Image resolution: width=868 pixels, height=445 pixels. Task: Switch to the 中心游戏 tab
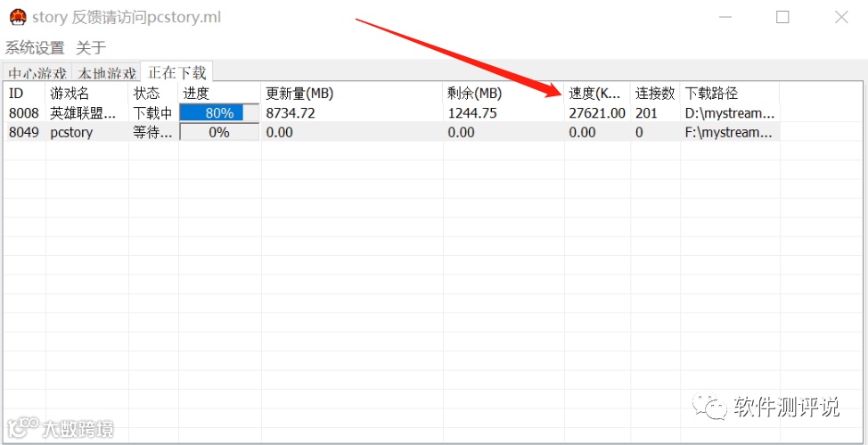coord(37,73)
